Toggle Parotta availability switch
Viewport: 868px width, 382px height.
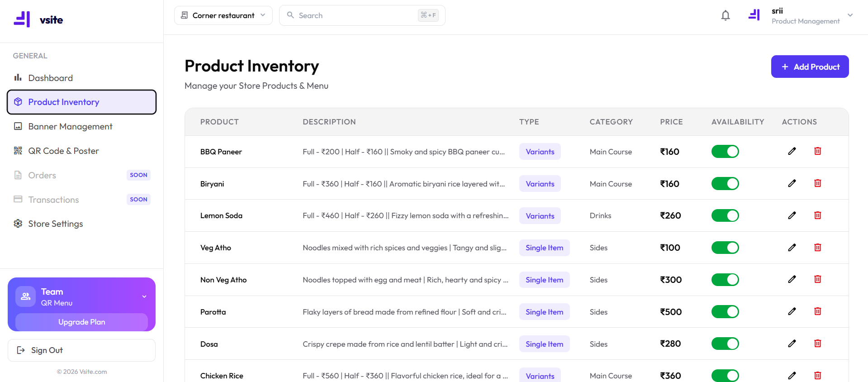(x=725, y=311)
